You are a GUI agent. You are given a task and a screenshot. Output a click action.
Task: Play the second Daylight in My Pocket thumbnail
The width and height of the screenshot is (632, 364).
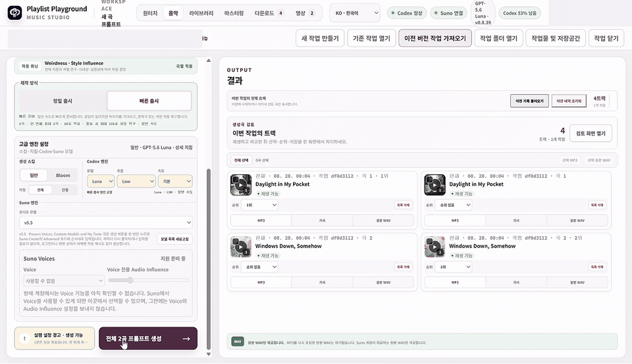434,185
